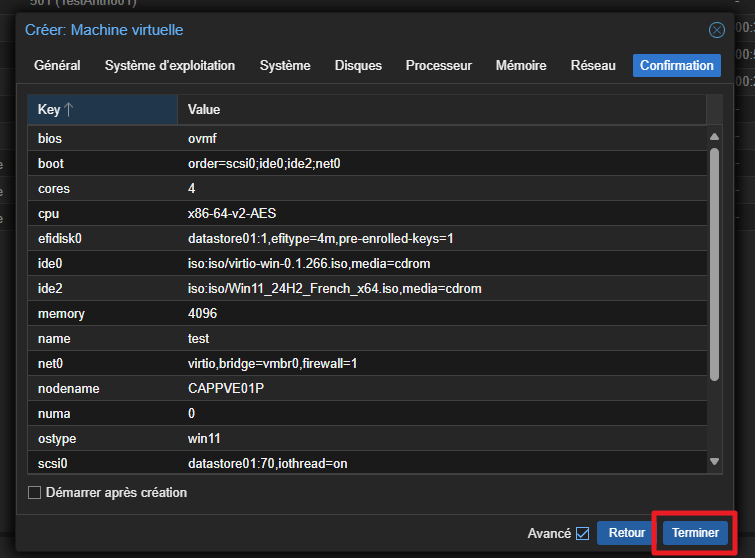The image size is (755, 558).
Task: Select the Confirmation tab
Action: [x=677, y=65]
